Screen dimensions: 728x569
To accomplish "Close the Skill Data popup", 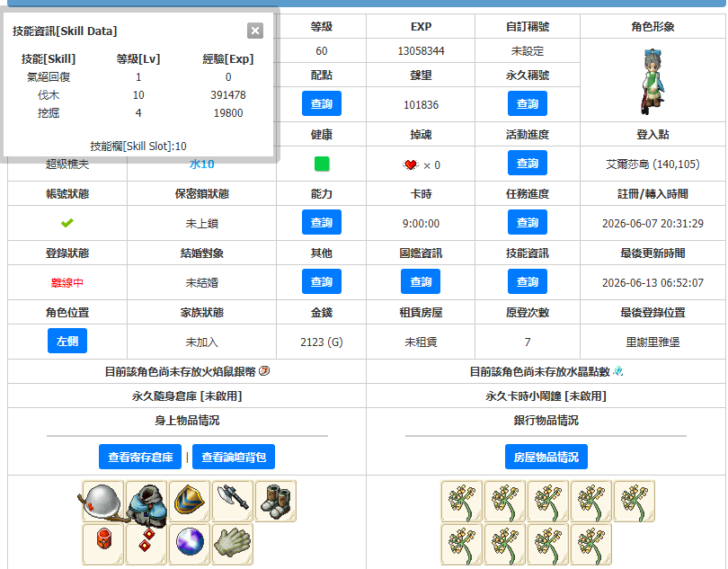I will pos(255,31).
